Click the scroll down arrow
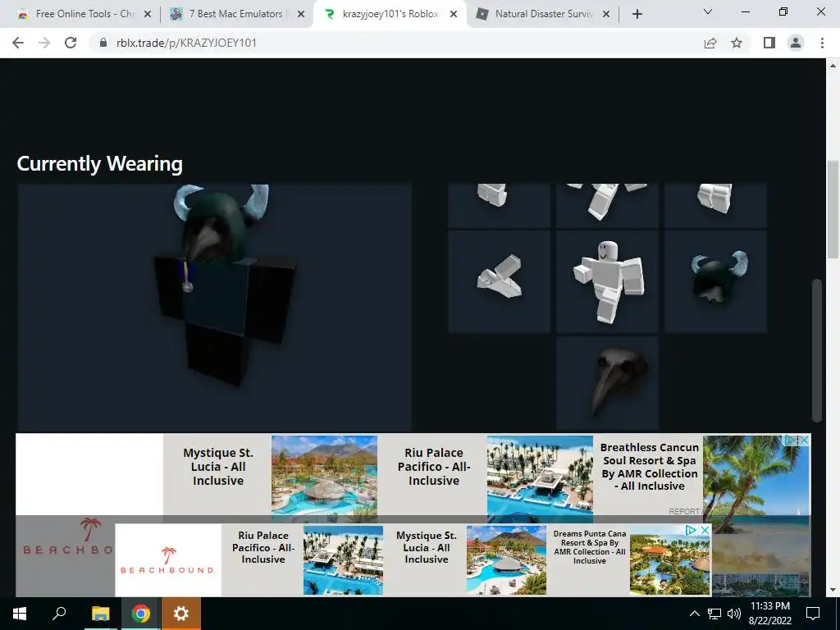Screen dimensions: 840x630 (x=833, y=590)
